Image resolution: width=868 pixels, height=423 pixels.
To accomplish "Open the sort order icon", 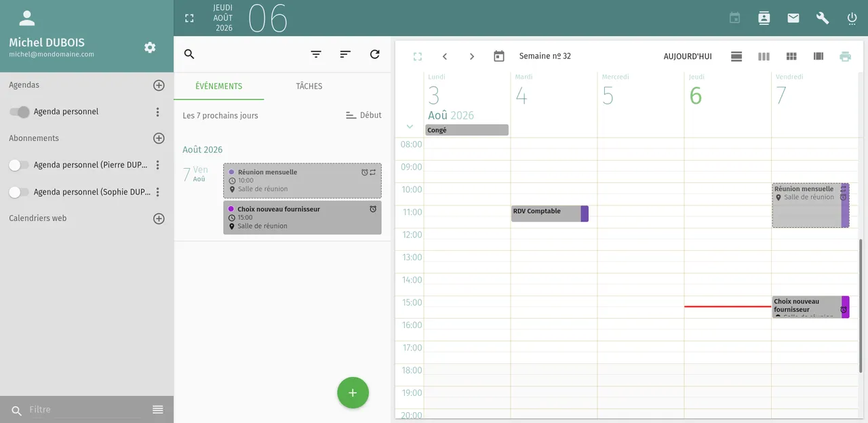I will tap(345, 54).
